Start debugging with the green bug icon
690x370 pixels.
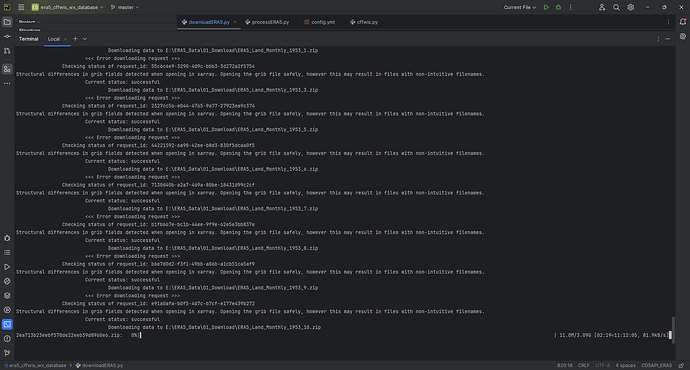558,7
